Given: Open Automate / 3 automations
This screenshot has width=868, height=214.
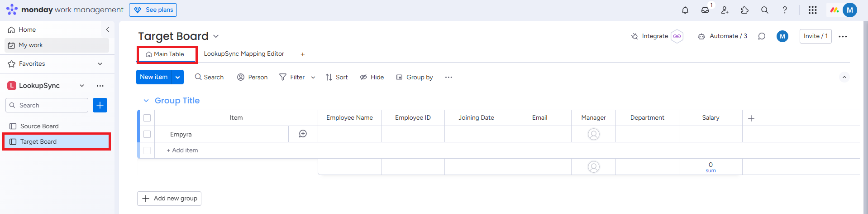Looking at the screenshot, I should coord(723,36).
